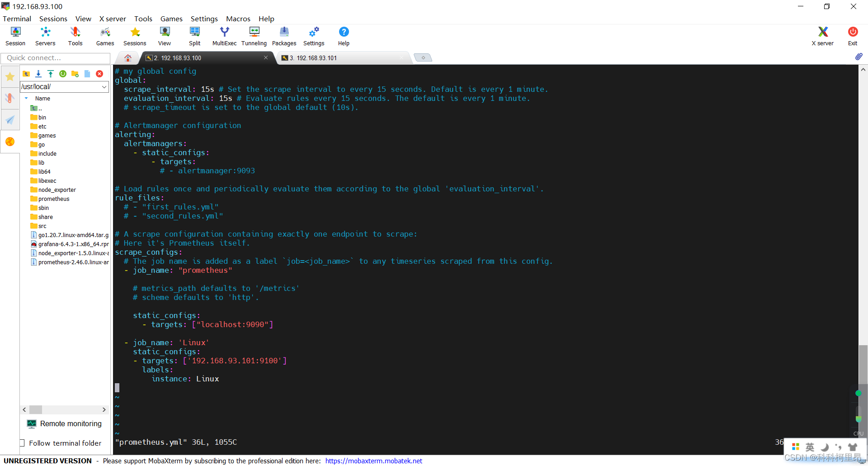
Task: Go to parent folder in SFTP toolbar
Action: tap(26, 74)
